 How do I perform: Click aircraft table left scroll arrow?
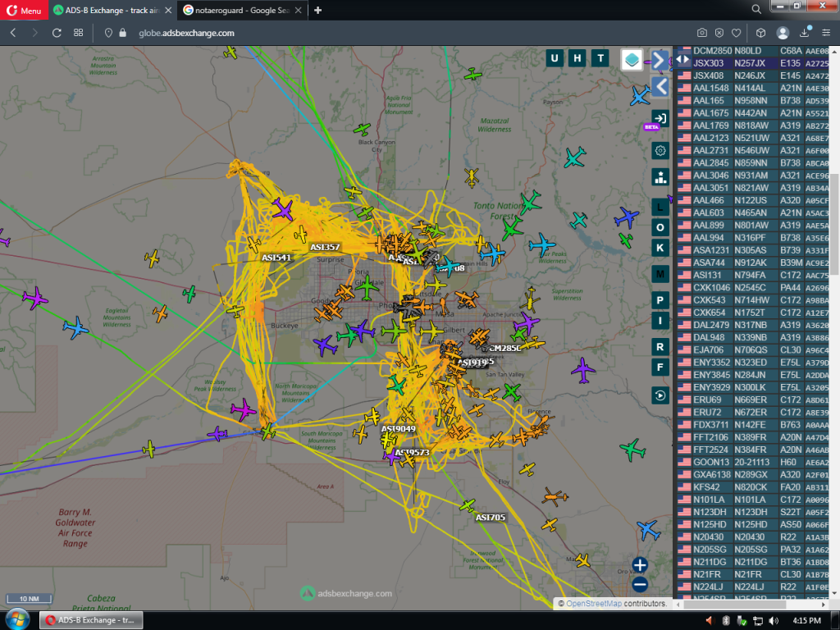[678, 605]
